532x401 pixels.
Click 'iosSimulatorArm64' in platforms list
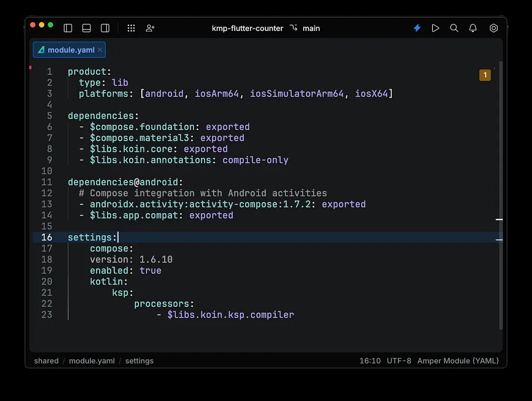click(x=296, y=94)
